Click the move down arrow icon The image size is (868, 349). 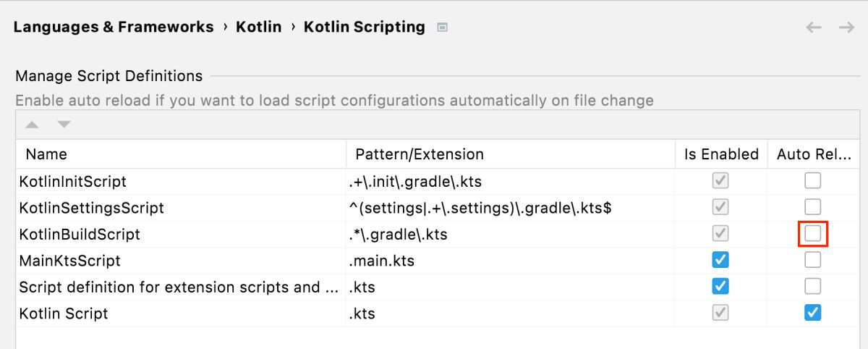(x=64, y=125)
